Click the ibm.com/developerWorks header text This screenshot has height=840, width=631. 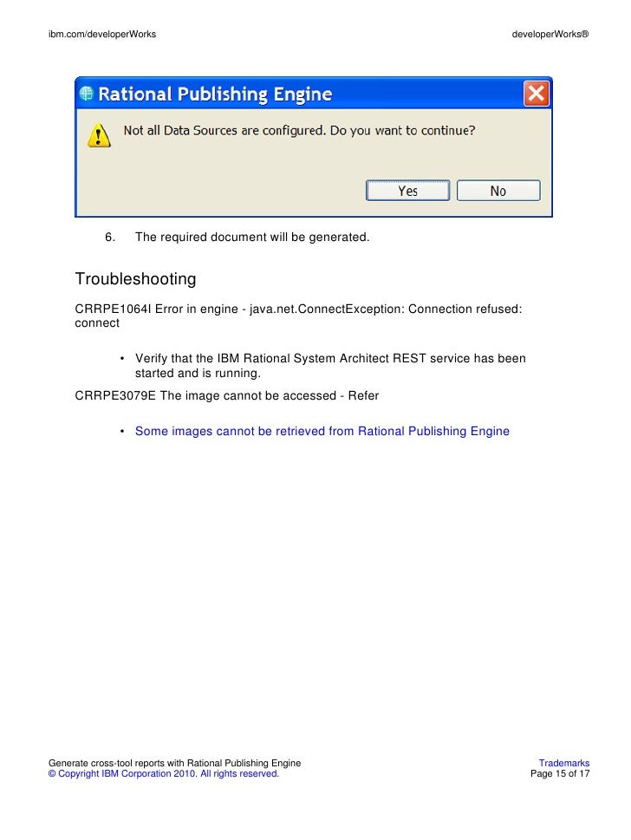[101, 35]
